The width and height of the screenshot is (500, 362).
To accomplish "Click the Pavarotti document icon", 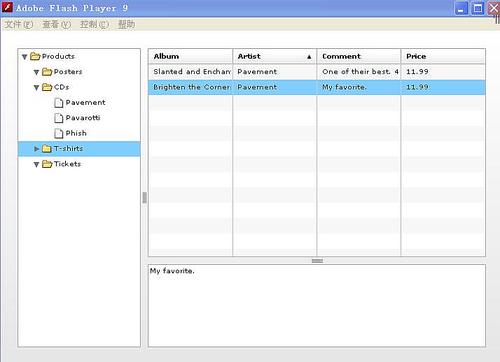I will coord(59,118).
